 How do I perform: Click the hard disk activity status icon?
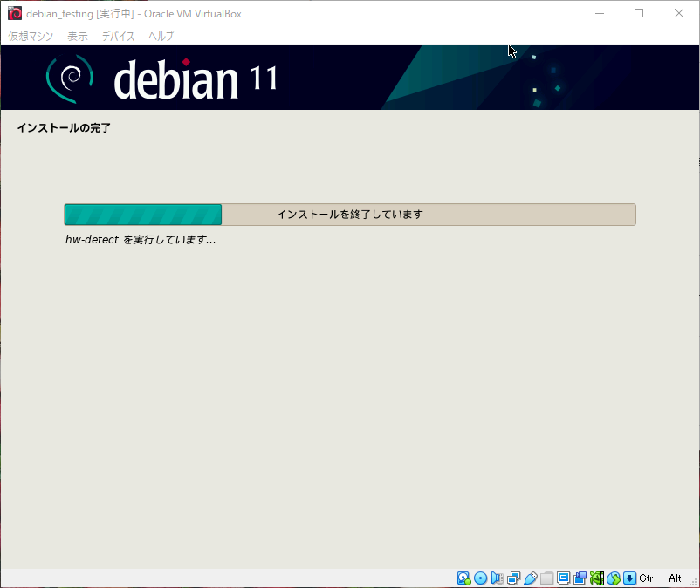(463, 578)
